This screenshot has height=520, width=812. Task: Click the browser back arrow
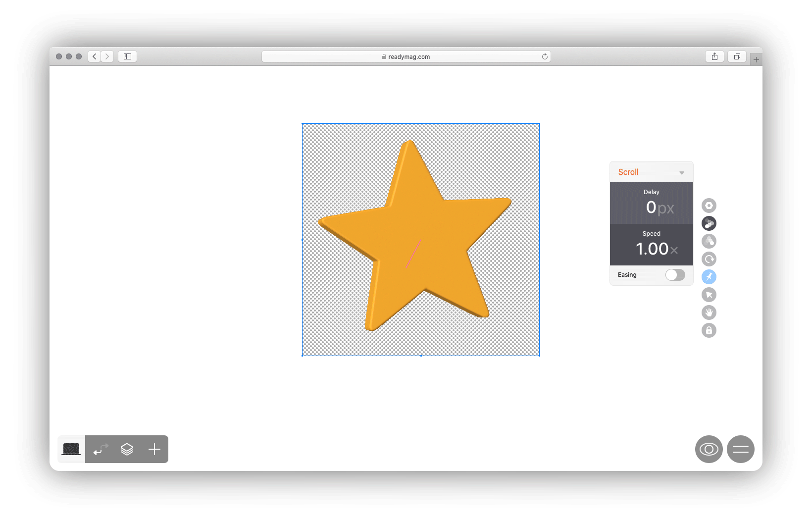click(95, 56)
